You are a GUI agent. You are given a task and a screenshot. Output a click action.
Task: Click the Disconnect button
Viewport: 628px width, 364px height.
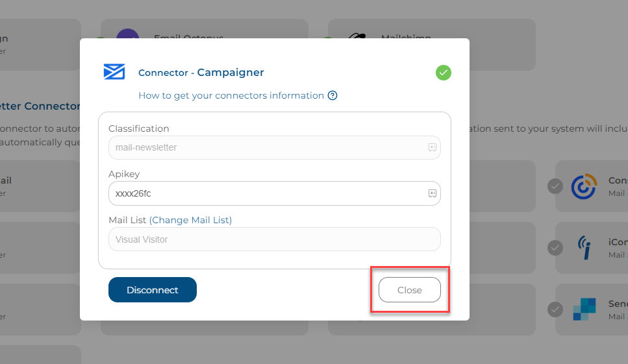[x=153, y=290]
